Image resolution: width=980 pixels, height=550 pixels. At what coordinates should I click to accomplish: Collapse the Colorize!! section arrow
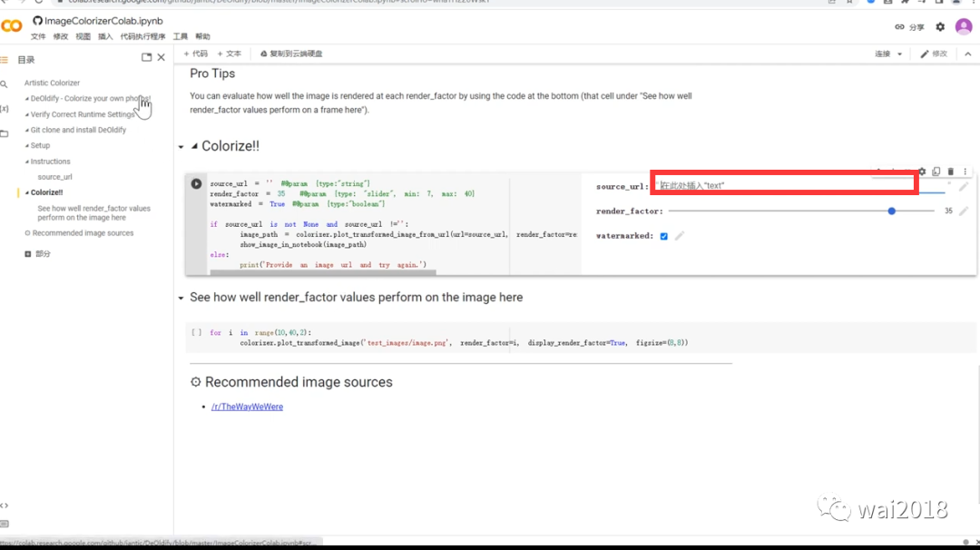(x=181, y=147)
